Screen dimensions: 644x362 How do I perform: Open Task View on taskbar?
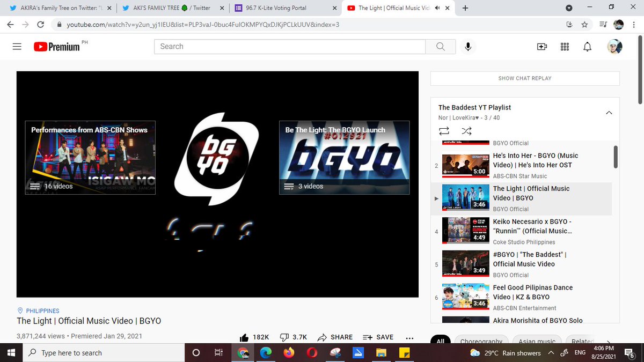[218, 353]
